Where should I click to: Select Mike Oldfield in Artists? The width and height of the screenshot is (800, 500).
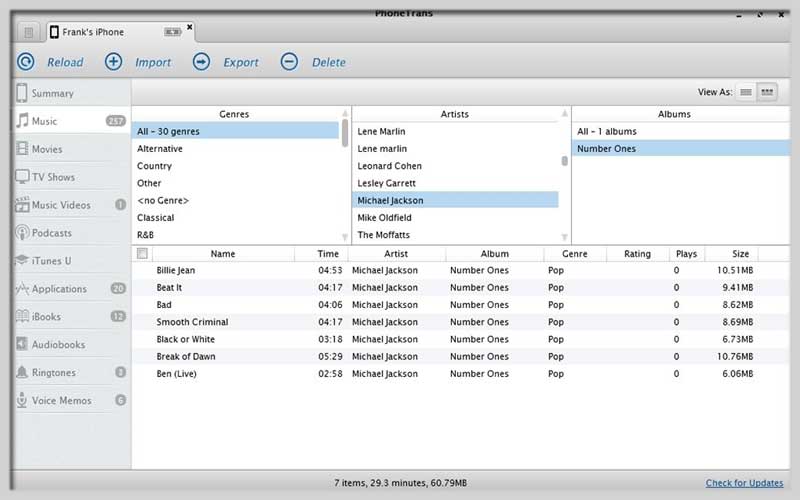(x=455, y=217)
